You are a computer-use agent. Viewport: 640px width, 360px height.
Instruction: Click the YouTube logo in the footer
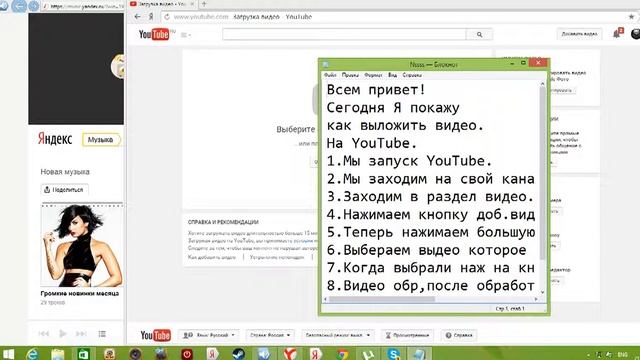click(155, 335)
